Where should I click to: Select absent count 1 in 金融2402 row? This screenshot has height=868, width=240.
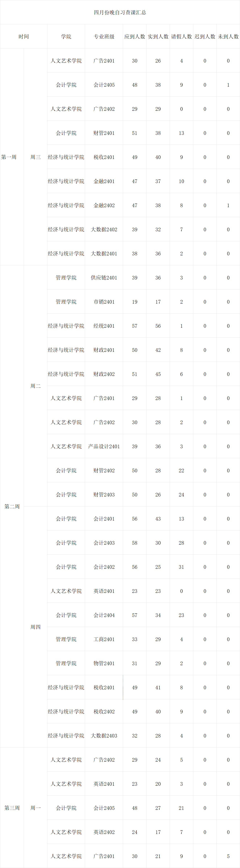228,205
